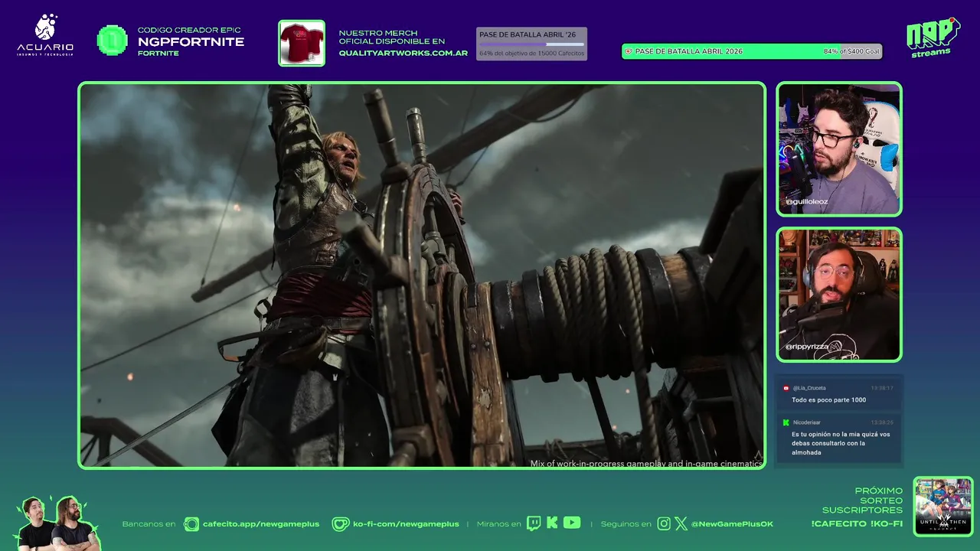980x551 pixels.
Task: Click the green pixel coin icon beside NGPFORTNITE
Action: pyautogui.click(x=113, y=41)
